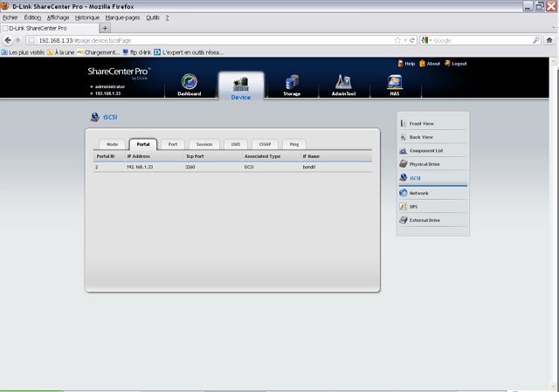Open Physical Drive in sidebar
The height and width of the screenshot is (392, 559).
tap(433, 164)
